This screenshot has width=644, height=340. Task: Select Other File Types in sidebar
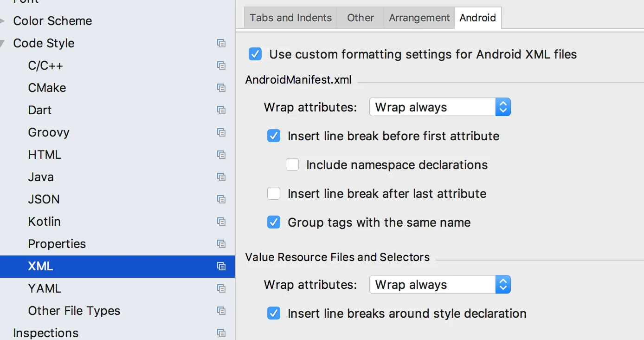pos(74,311)
